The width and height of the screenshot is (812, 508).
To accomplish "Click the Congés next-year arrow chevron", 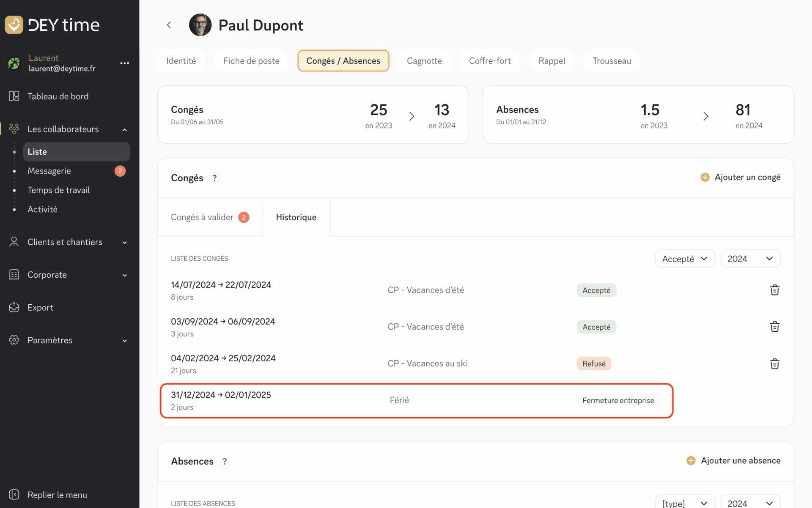I will click(x=411, y=116).
